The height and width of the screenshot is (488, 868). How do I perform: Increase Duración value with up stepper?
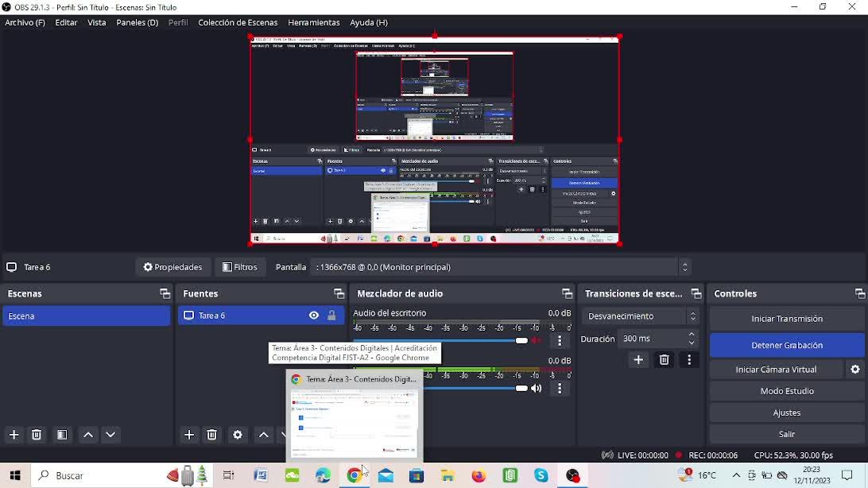point(692,335)
